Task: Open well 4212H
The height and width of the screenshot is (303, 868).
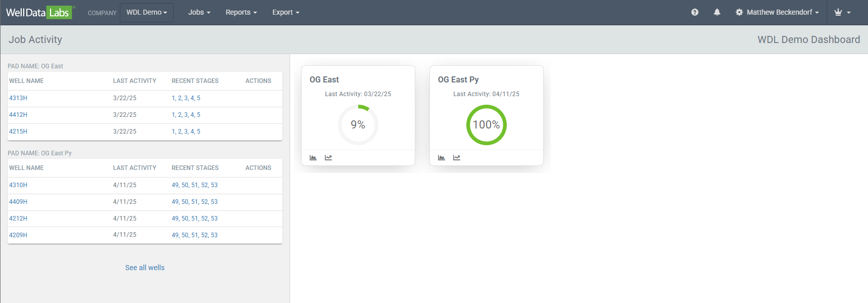Action: 18,219
